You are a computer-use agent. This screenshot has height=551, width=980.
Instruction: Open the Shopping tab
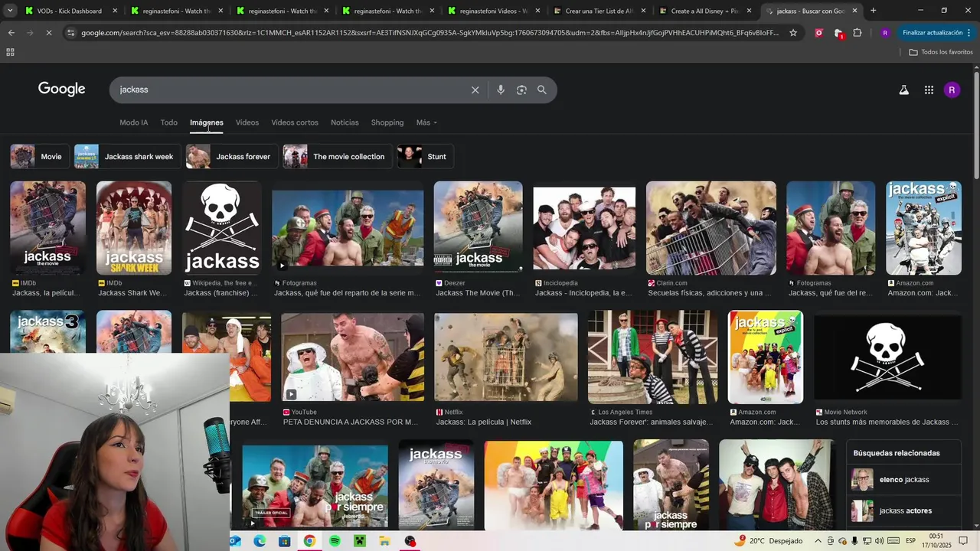(x=387, y=122)
